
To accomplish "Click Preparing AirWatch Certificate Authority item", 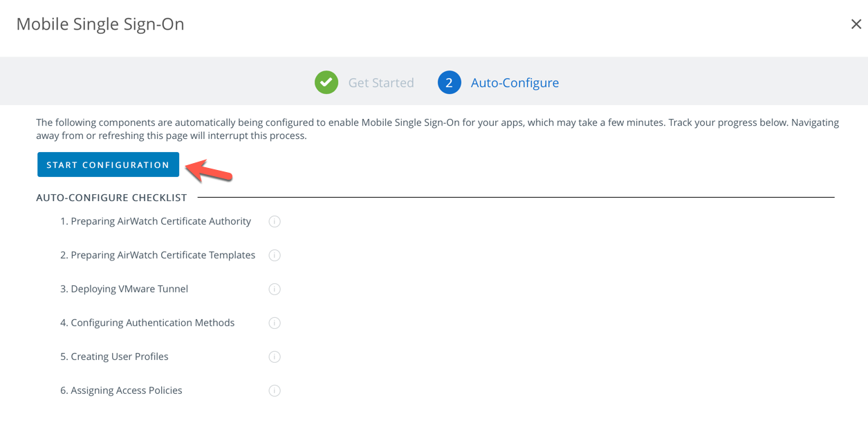I will 156,221.
